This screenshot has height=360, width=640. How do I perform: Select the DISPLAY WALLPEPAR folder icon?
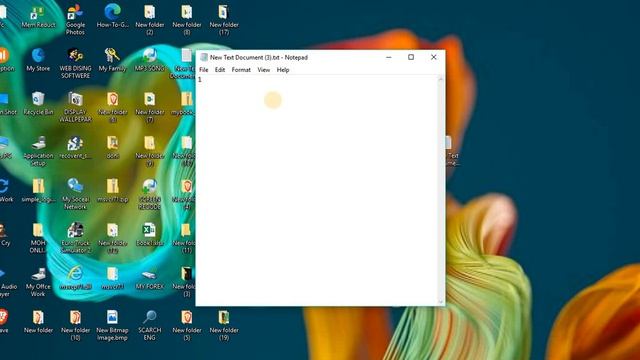pyautogui.click(x=75, y=107)
